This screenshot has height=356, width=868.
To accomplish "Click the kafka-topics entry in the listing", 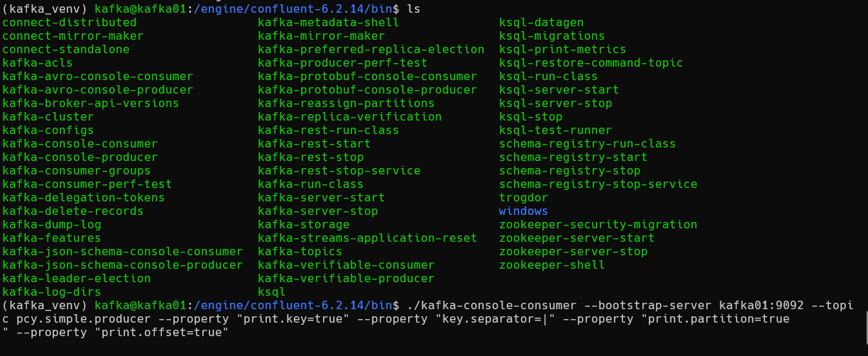I will (x=300, y=252).
